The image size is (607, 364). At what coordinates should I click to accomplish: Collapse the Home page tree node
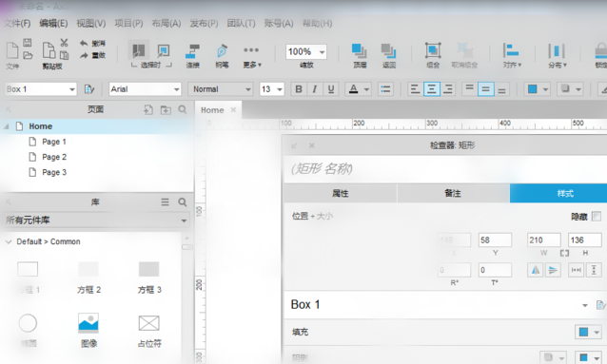coord(7,126)
